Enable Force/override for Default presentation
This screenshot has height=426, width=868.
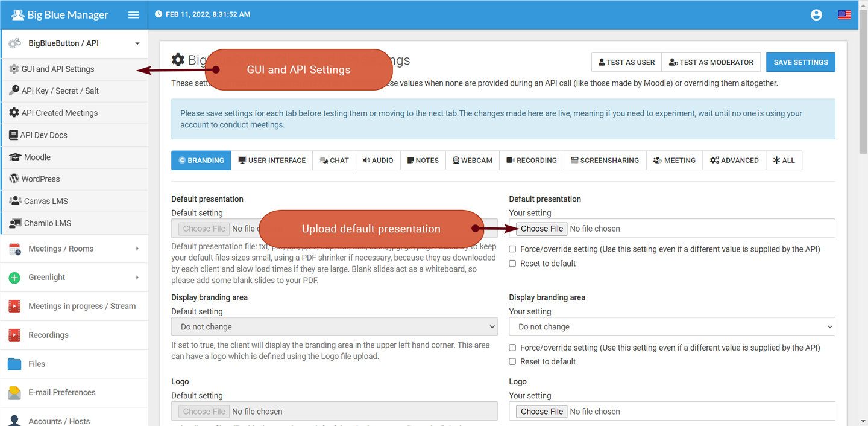pyautogui.click(x=512, y=249)
